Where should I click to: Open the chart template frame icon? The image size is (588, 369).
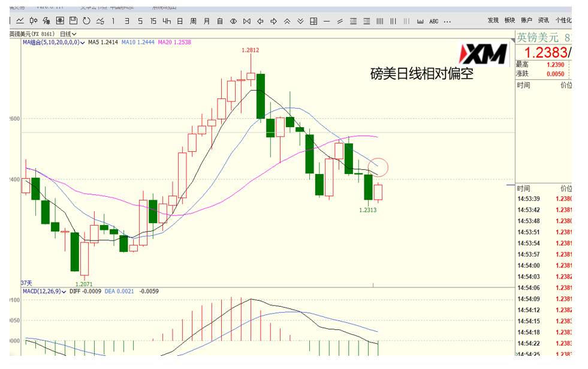point(60,21)
